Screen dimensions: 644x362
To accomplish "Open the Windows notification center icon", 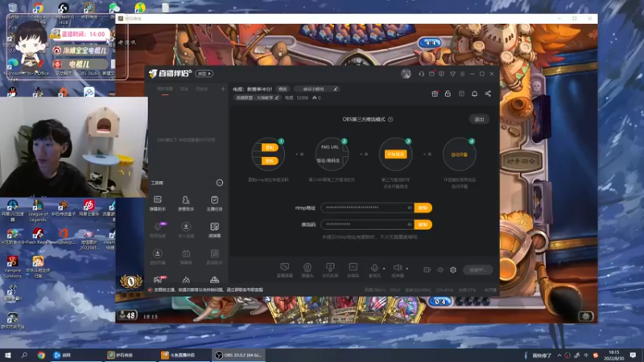I will [x=633, y=356].
